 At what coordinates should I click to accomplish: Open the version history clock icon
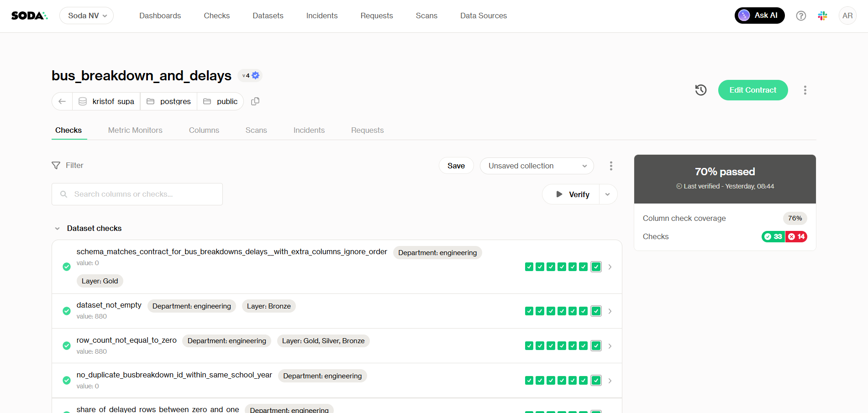(x=700, y=90)
